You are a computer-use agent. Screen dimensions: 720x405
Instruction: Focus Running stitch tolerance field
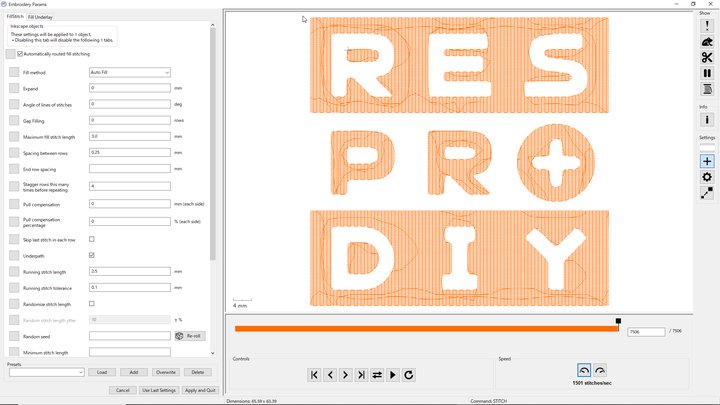click(x=129, y=287)
